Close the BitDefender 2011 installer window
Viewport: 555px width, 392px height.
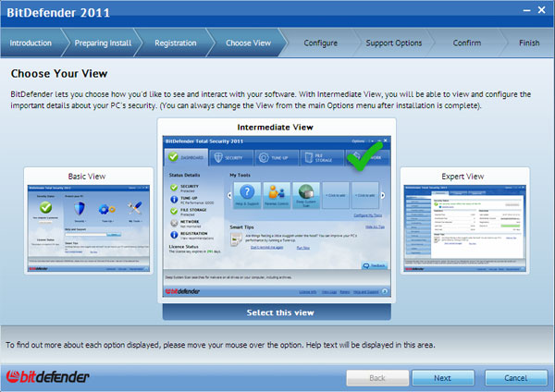click(x=541, y=10)
